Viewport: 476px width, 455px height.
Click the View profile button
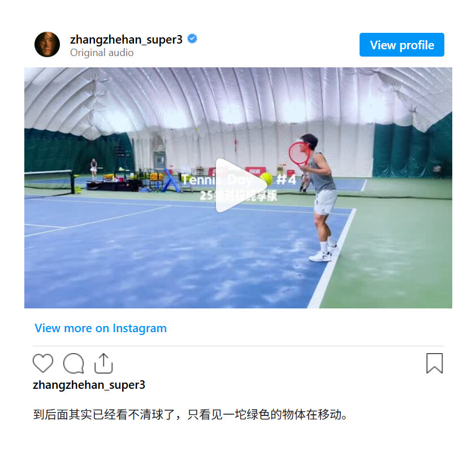(401, 45)
